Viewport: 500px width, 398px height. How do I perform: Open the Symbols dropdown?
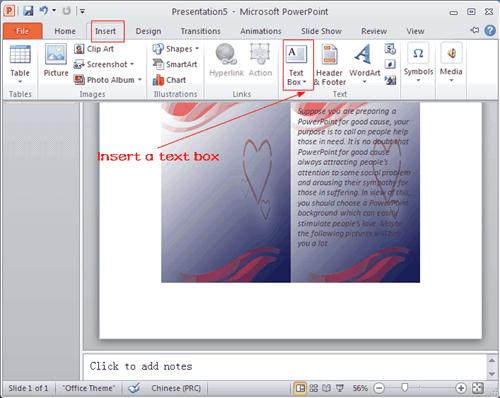click(418, 63)
